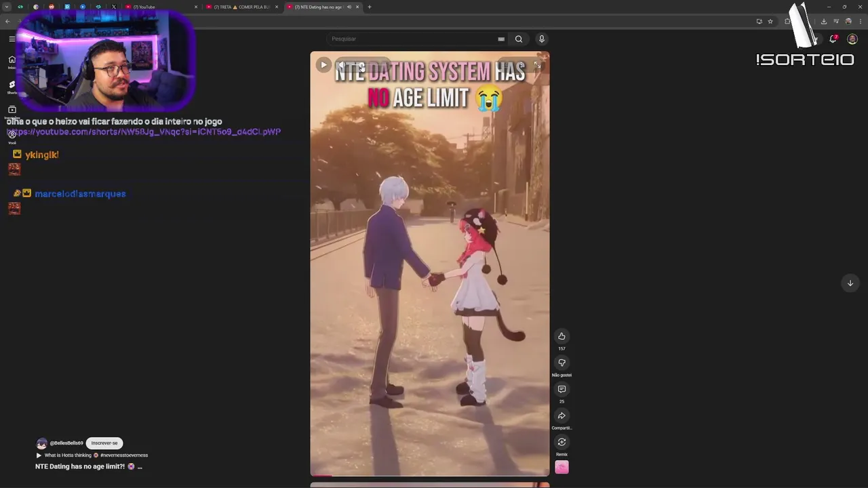Open the tab search dropdown chevron
The image size is (868, 488).
point(7,7)
